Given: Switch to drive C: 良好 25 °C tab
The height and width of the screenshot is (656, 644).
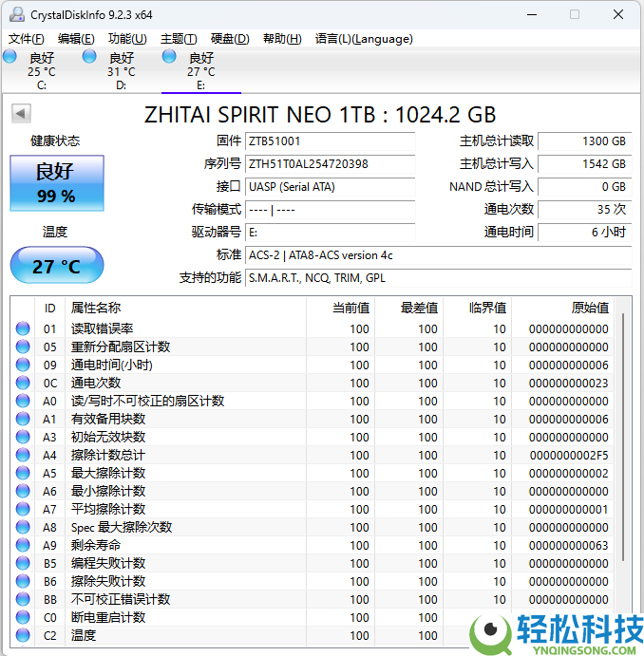Looking at the screenshot, I should tap(42, 70).
